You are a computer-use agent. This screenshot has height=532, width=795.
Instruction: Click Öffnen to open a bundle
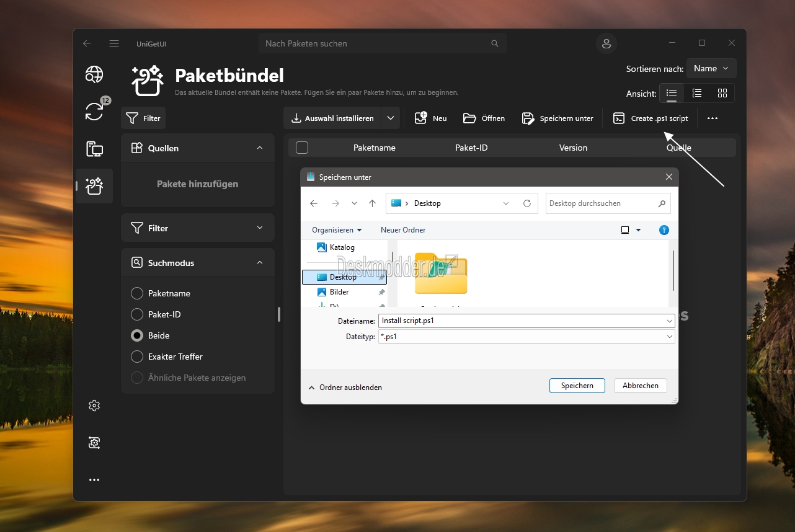(x=484, y=118)
